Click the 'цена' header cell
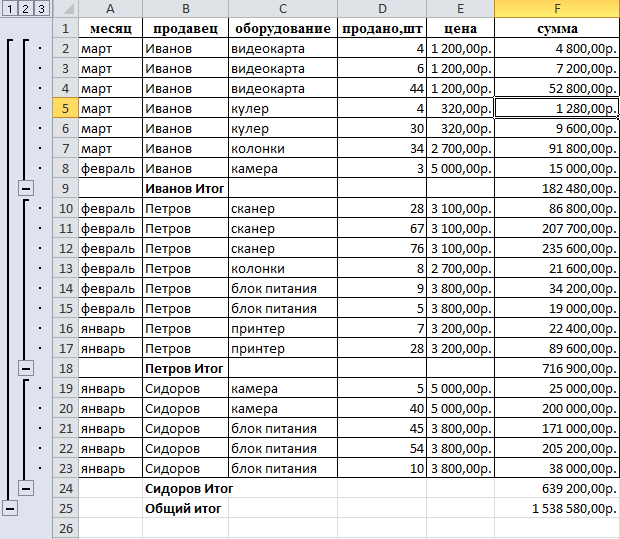The image size is (620, 539). click(x=460, y=28)
